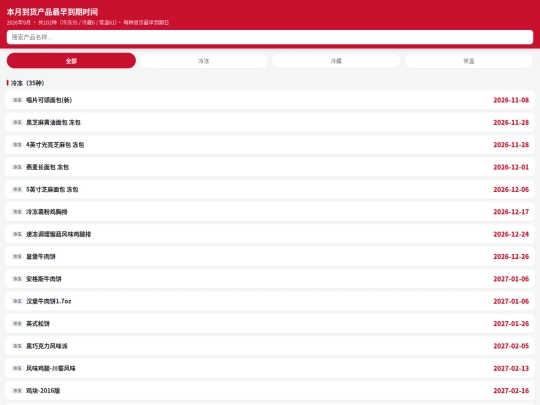Click the 2026年9月 summary subtitle line
Screen dimensions: 540x405
tap(88, 23)
